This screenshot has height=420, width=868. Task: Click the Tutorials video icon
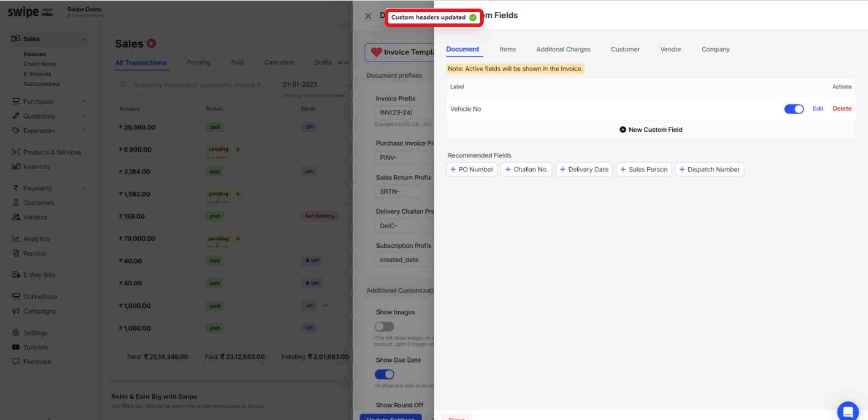click(x=16, y=347)
